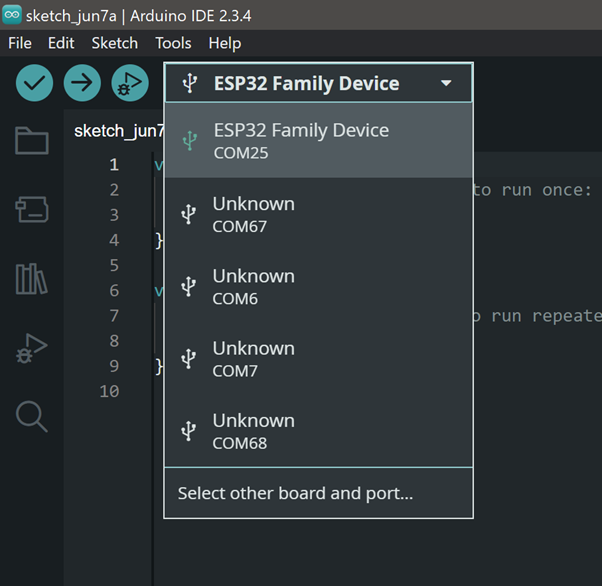Click USB icon beside COM25 entry

point(190,141)
